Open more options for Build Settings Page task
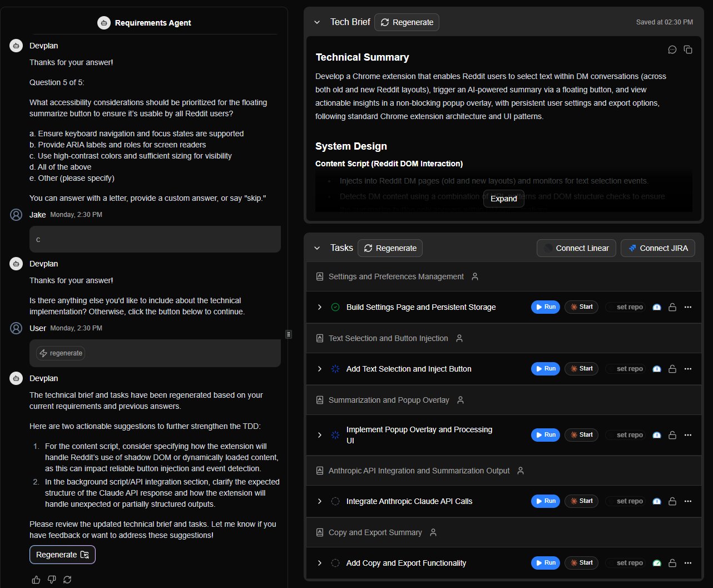This screenshot has height=588, width=713. [688, 307]
